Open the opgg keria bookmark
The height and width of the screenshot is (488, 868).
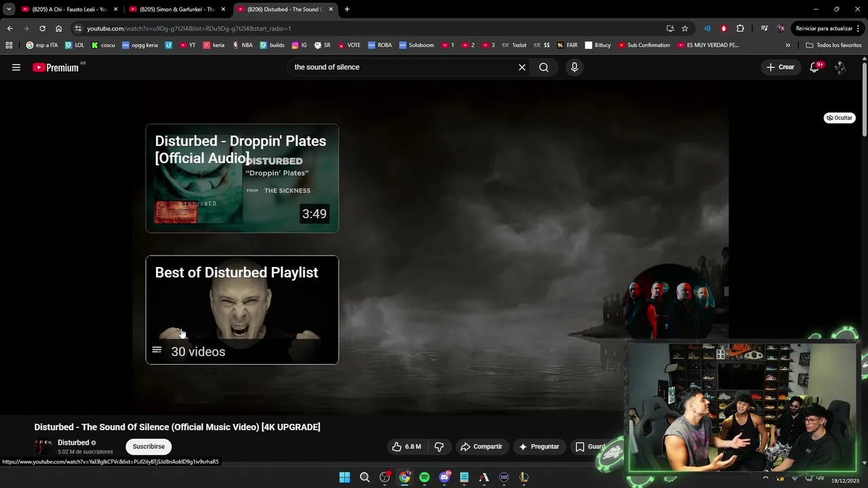click(140, 45)
